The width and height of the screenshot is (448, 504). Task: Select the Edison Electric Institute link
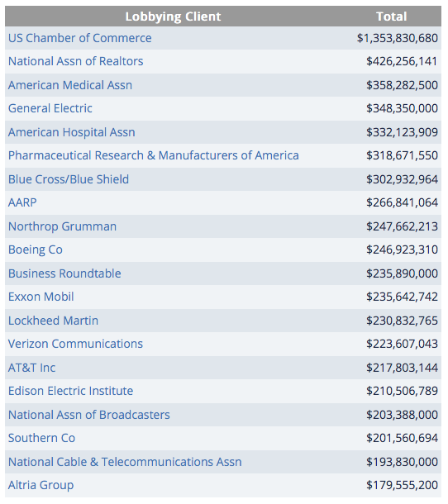(70, 391)
